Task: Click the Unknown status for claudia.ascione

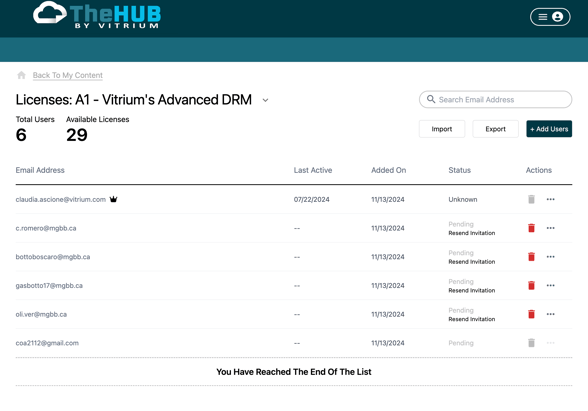Action: [x=463, y=200]
